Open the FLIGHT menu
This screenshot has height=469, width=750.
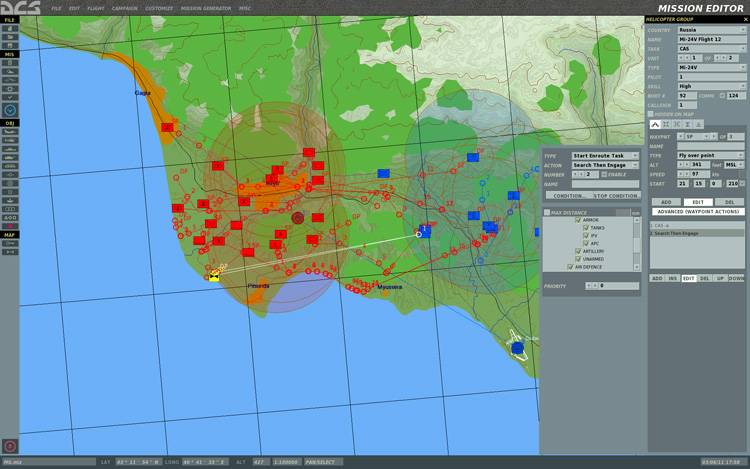click(96, 8)
